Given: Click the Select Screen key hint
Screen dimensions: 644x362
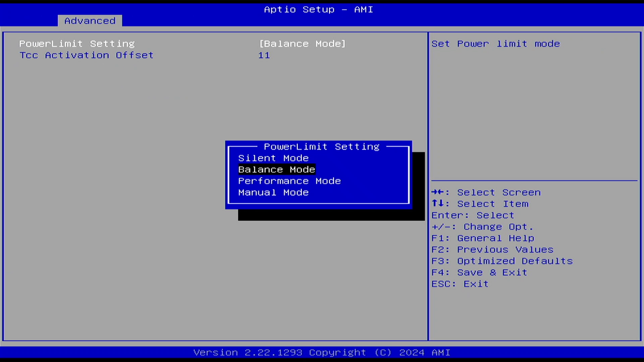Looking at the screenshot, I should [x=486, y=192].
